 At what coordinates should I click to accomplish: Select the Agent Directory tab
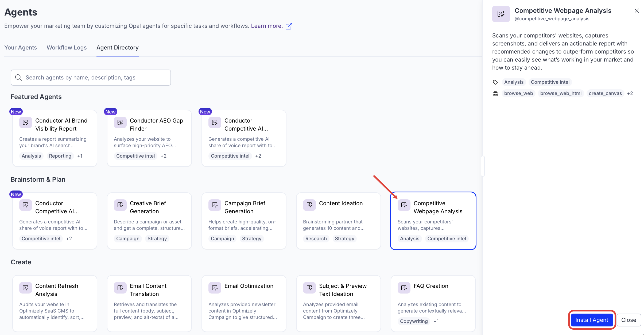pyautogui.click(x=118, y=48)
